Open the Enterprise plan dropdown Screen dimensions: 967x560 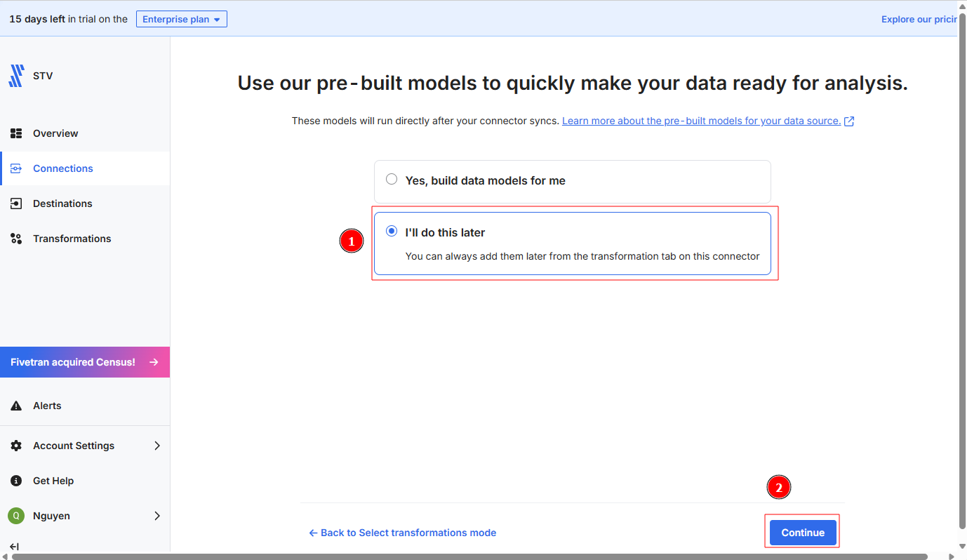pyautogui.click(x=181, y=20)
